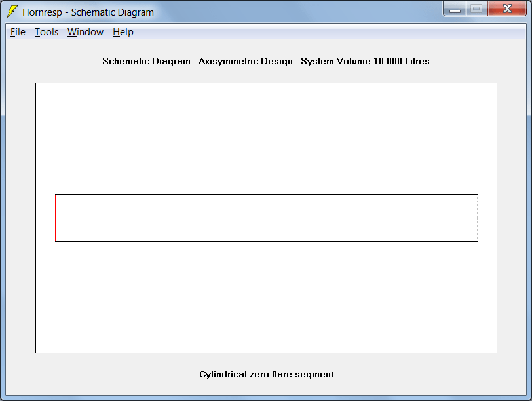
Task: Click the 'Axisymmetric Design' label
Action: (245, 61)
